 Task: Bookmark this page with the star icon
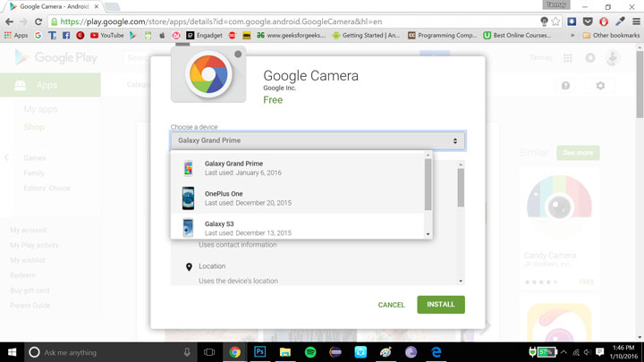click(x=558, y=21)
